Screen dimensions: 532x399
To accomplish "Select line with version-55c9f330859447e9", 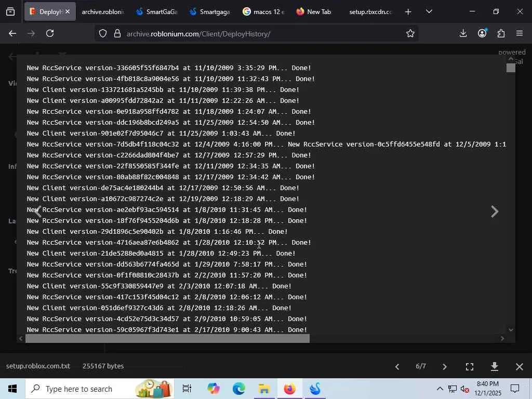I will (x=159, y=286).
